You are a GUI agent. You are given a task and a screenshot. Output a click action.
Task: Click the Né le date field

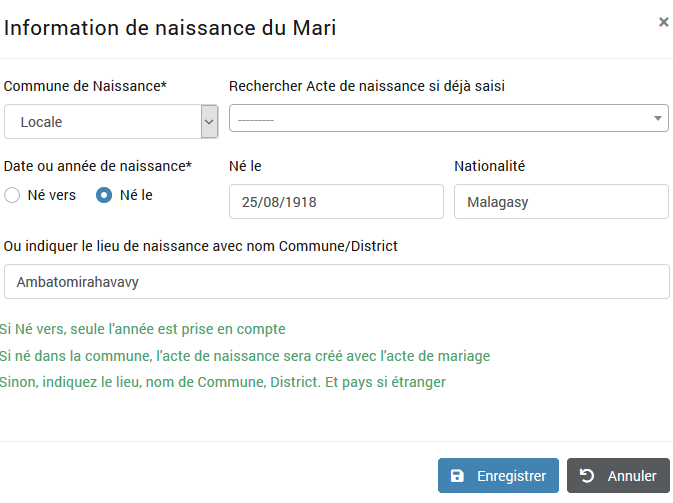[336, 202]
